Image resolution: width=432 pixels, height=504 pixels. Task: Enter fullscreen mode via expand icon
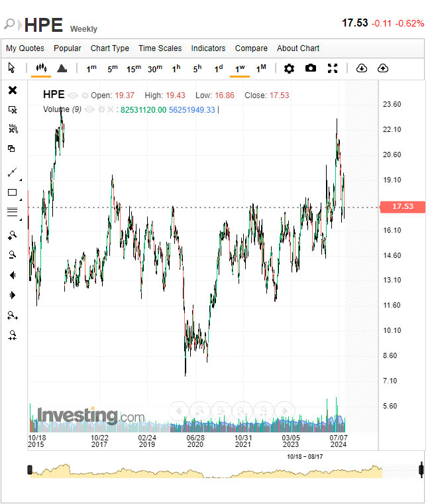(333, 68)
